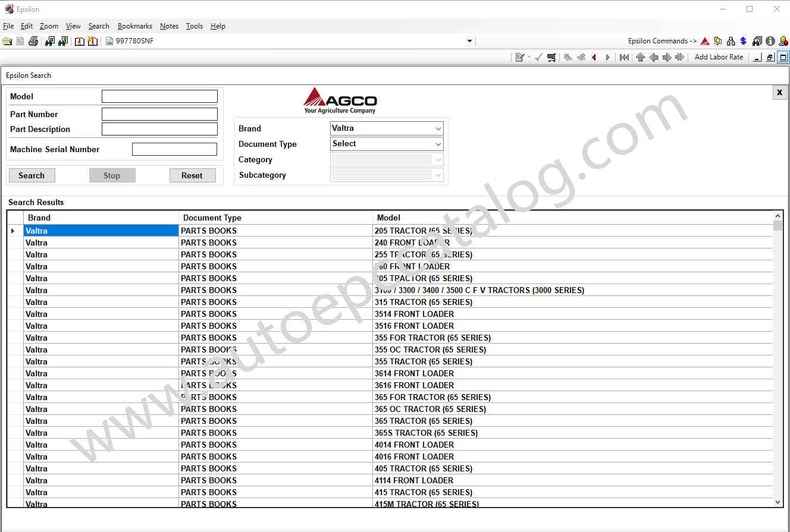Click the Part Number input field
This screenshot has height=532, width=790.
click(x=159, y=114)
